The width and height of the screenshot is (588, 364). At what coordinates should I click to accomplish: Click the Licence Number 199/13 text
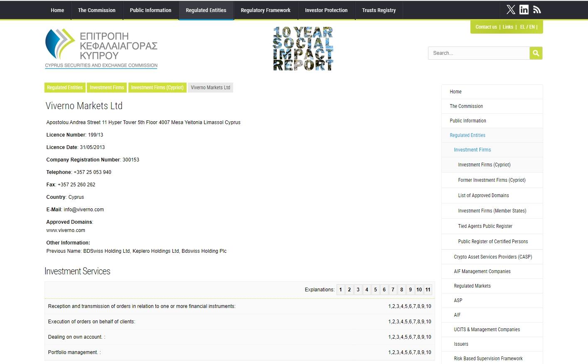[75, 135]
